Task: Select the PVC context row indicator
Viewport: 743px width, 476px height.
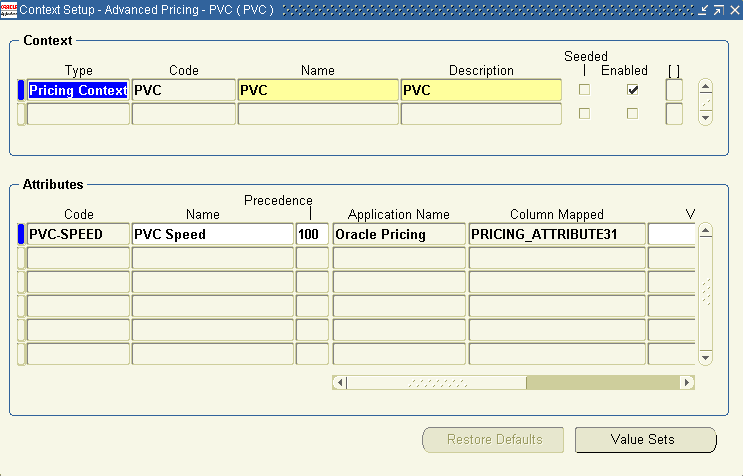Action: coord(21,90)
